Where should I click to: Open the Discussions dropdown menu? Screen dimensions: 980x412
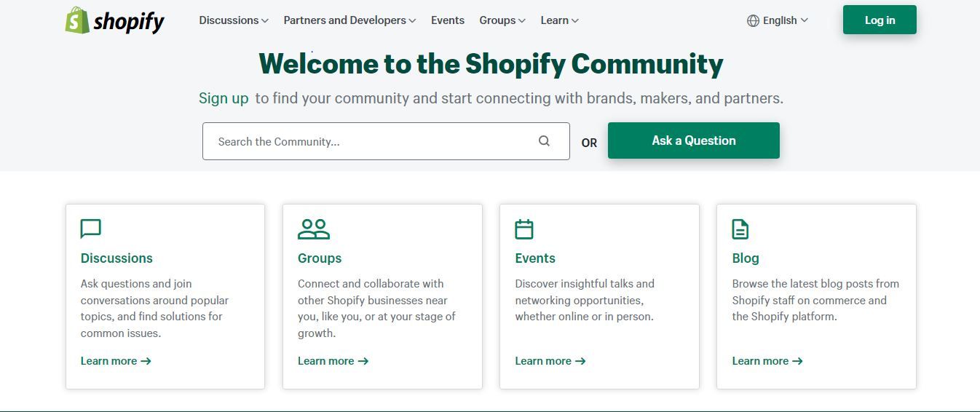click(234, 20)
